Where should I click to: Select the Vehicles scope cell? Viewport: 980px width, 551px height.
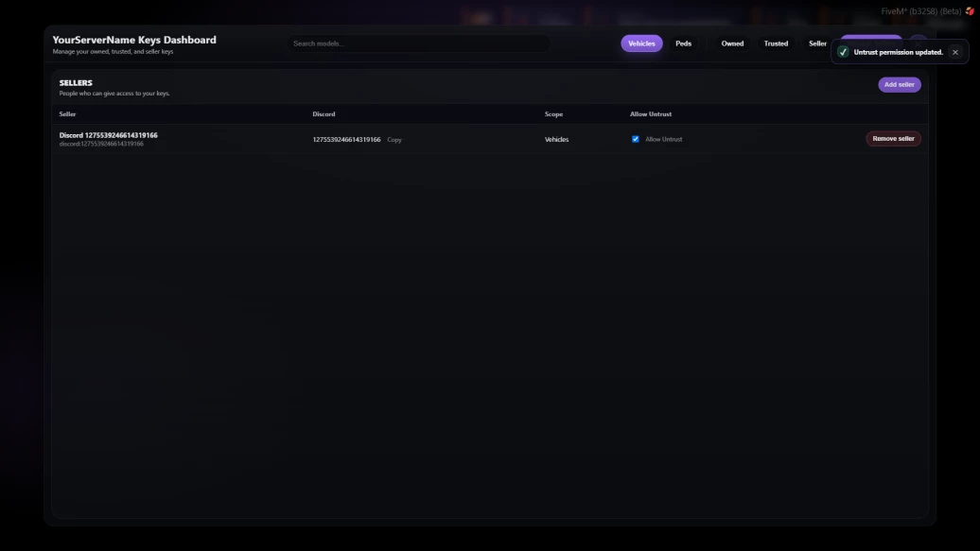pyautogui.click(x=556, y=139)
